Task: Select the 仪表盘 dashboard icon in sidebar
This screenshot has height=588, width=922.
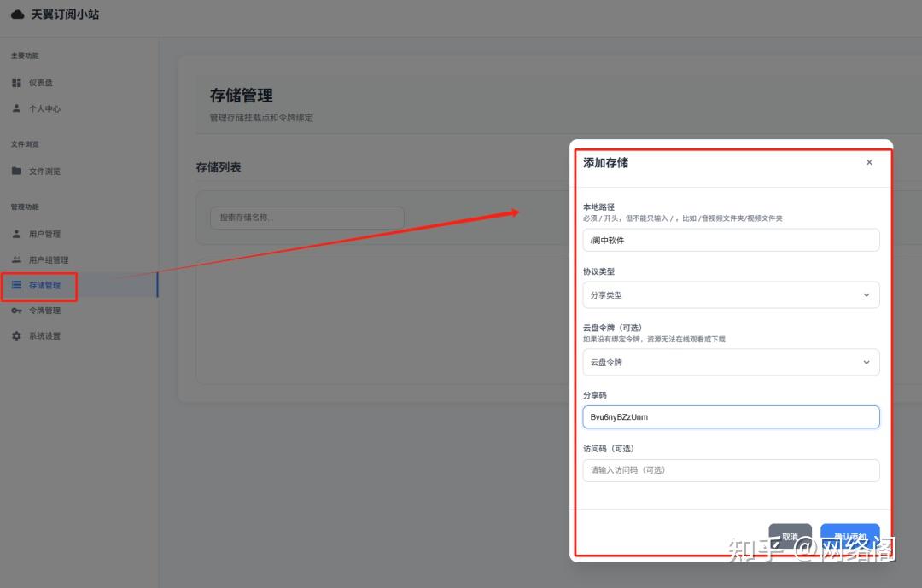Action: click(x=16, y=82)
